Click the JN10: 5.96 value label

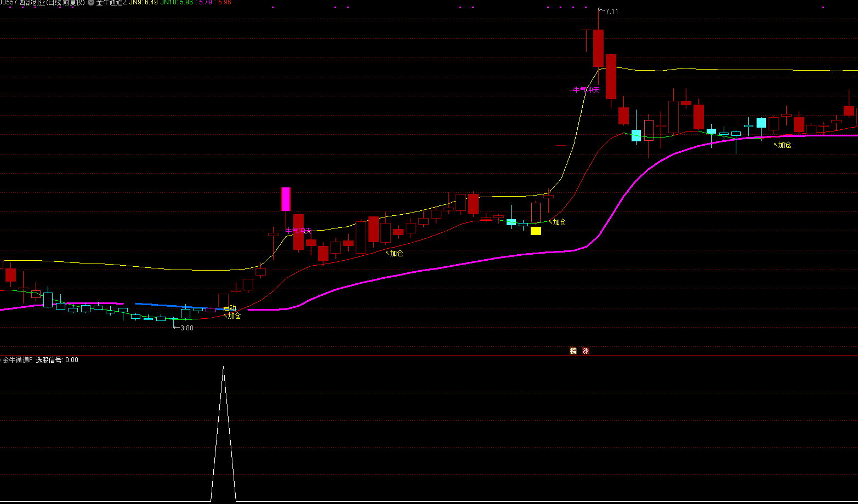177,2
